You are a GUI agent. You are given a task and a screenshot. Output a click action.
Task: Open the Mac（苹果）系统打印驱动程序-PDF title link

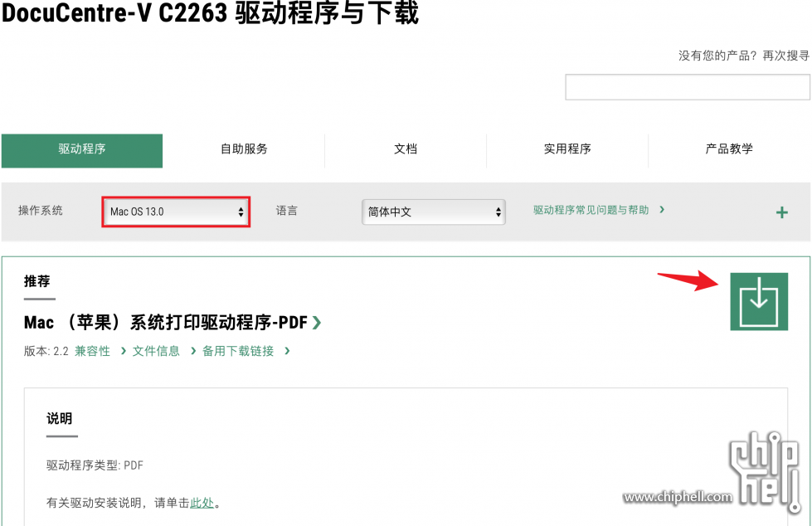coord(173,323)
